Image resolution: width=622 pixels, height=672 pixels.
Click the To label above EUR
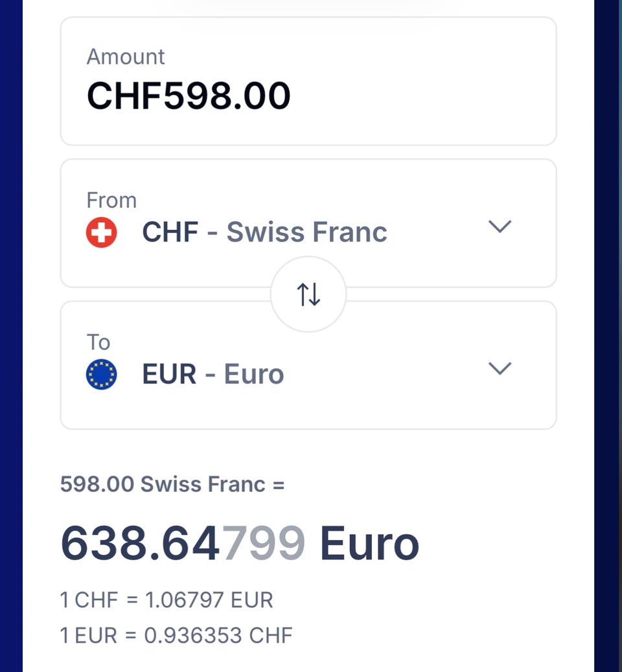point(98,342)
